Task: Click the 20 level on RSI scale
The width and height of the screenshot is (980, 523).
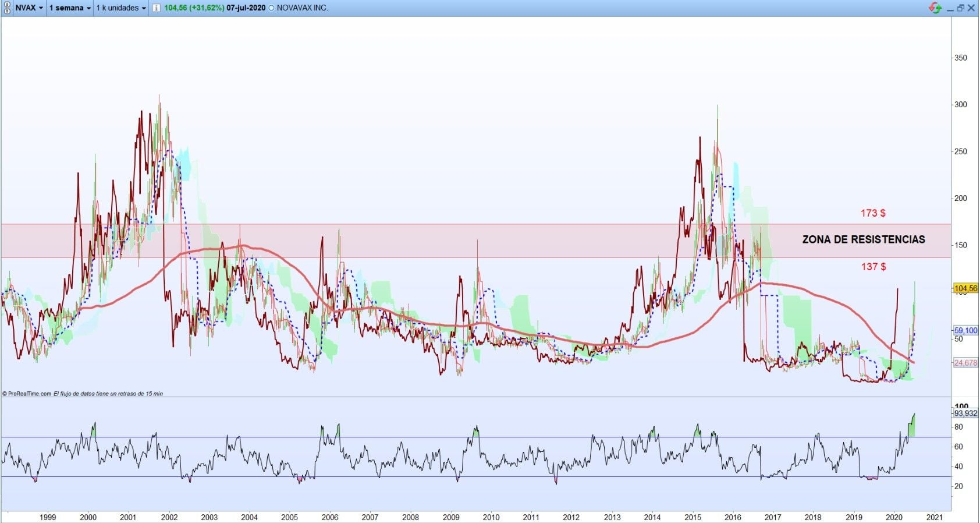Action: click(958, 486)
